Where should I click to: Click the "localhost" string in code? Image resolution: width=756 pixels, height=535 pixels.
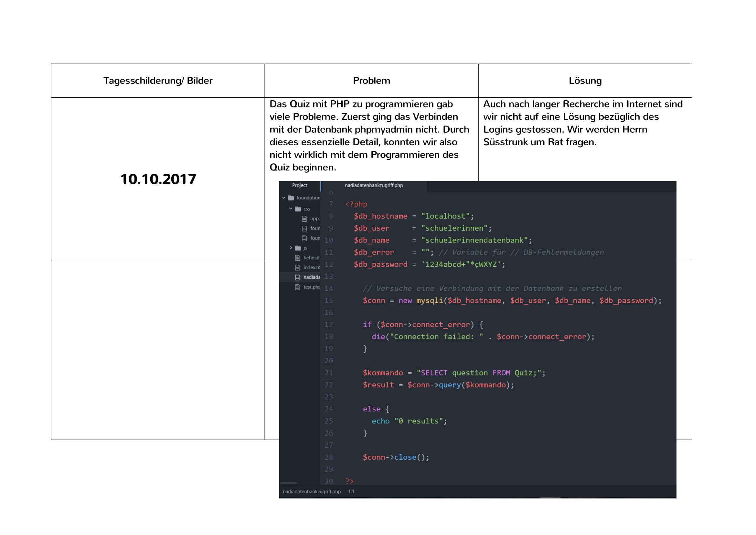(x=445, y=216)
